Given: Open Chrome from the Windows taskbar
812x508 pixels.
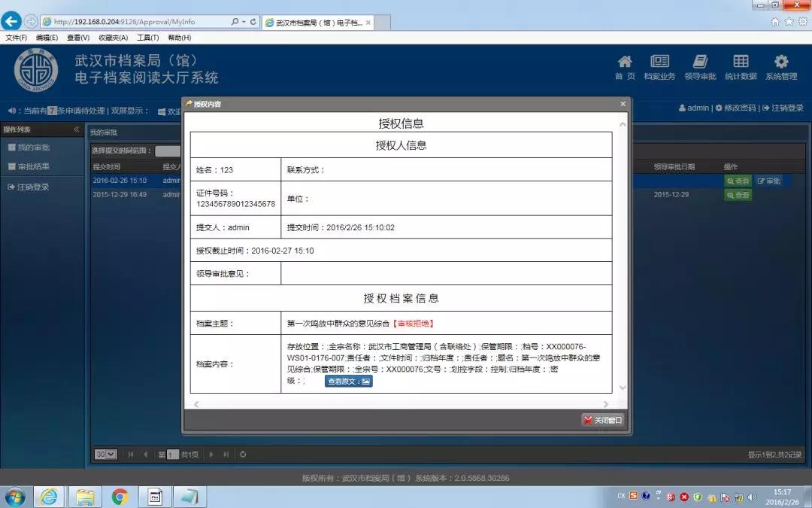Looking at the screenshot, I should pyautogui.click(x=120, y=496).
